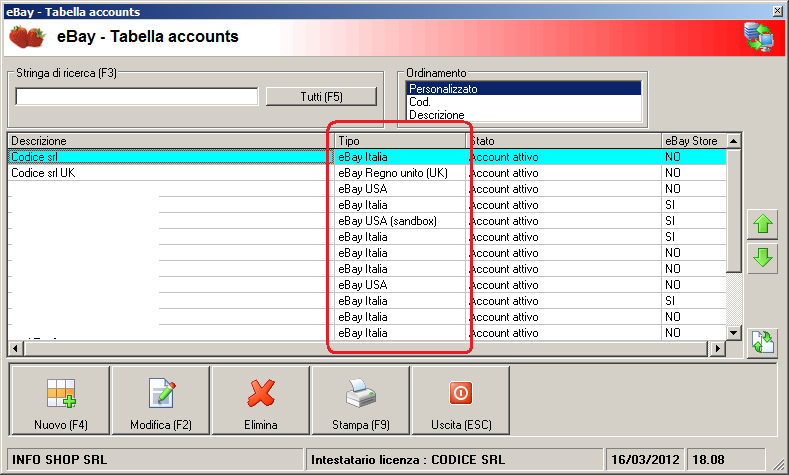Click in the Stringa di ricerca field
Image resolution: width=789 pixels, height=475 pixels.
tap(137, 97)
